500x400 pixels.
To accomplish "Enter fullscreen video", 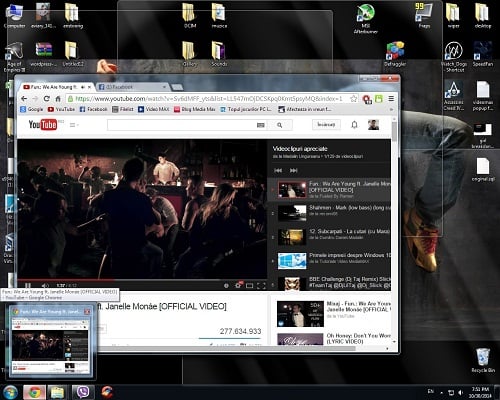I will click(262, 286).
